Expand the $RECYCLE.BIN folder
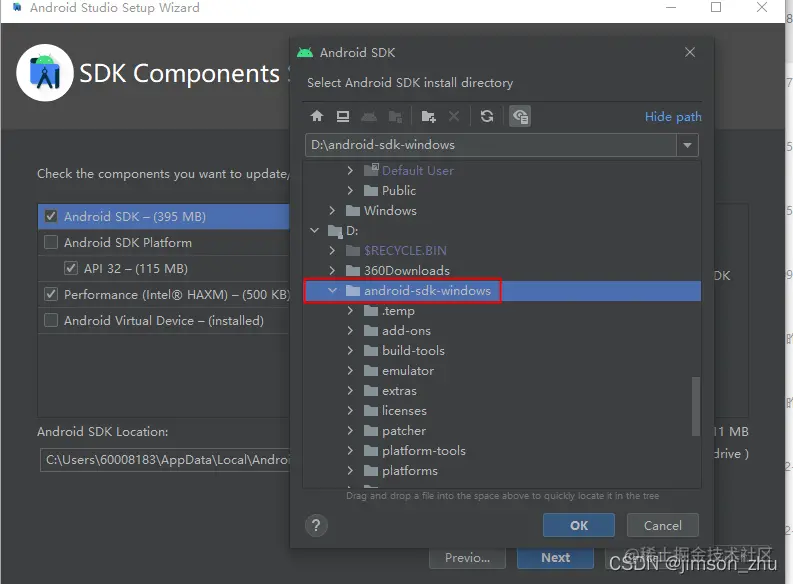 point(332,251)
